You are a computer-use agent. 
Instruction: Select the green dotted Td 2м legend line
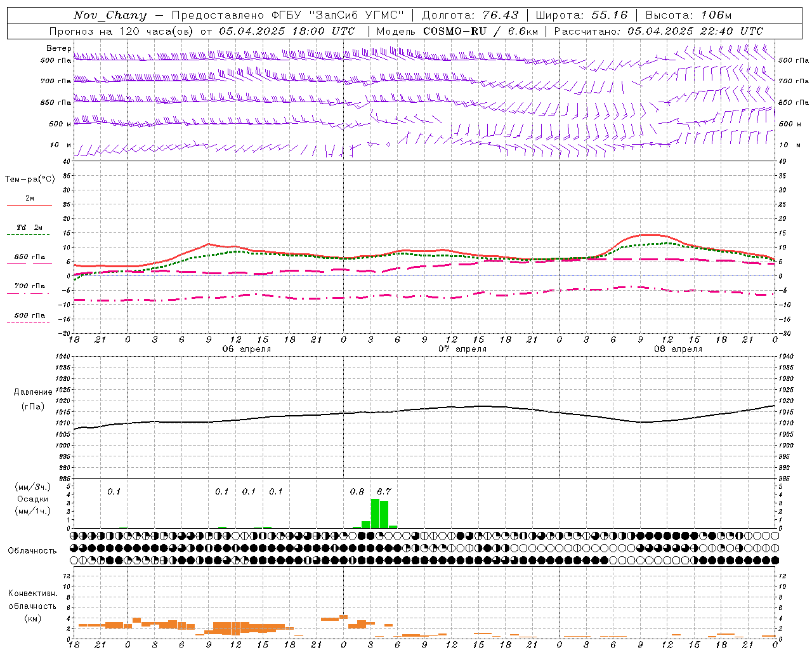28,234
